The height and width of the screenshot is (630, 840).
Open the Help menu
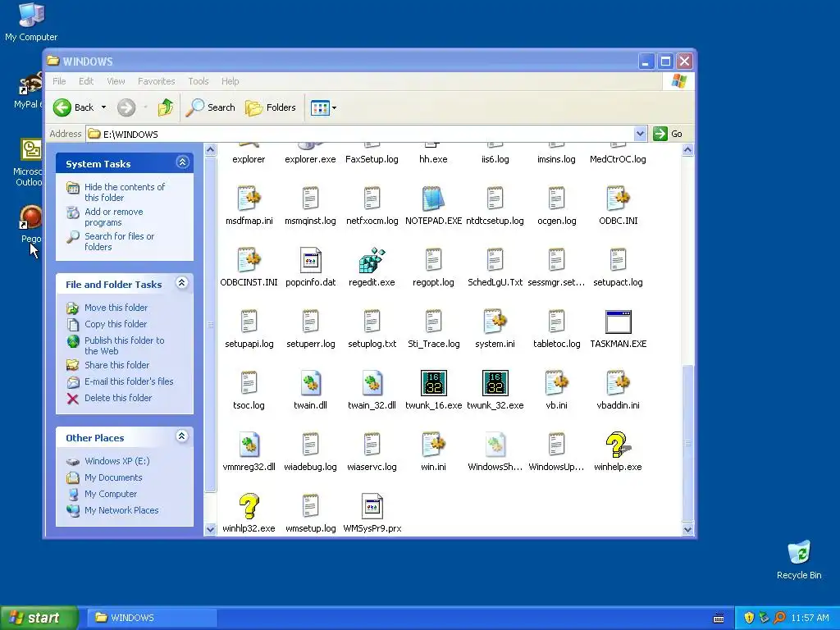(x=231, y=81)
